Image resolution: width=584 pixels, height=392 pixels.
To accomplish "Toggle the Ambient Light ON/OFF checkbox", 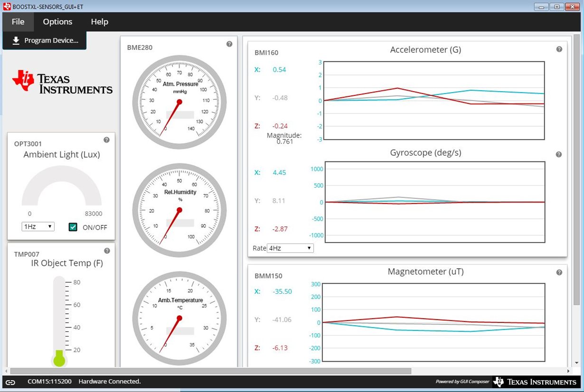I will tap(73, 227).
